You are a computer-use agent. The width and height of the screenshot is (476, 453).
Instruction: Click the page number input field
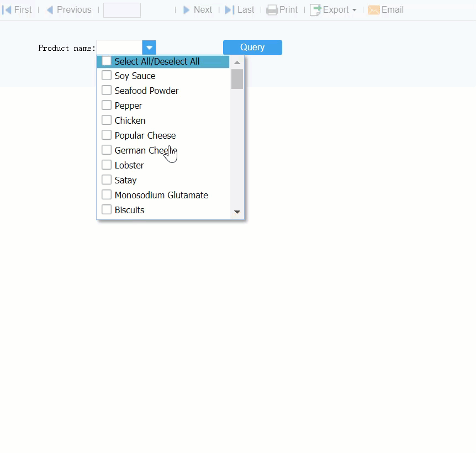(x=121, y=9)
